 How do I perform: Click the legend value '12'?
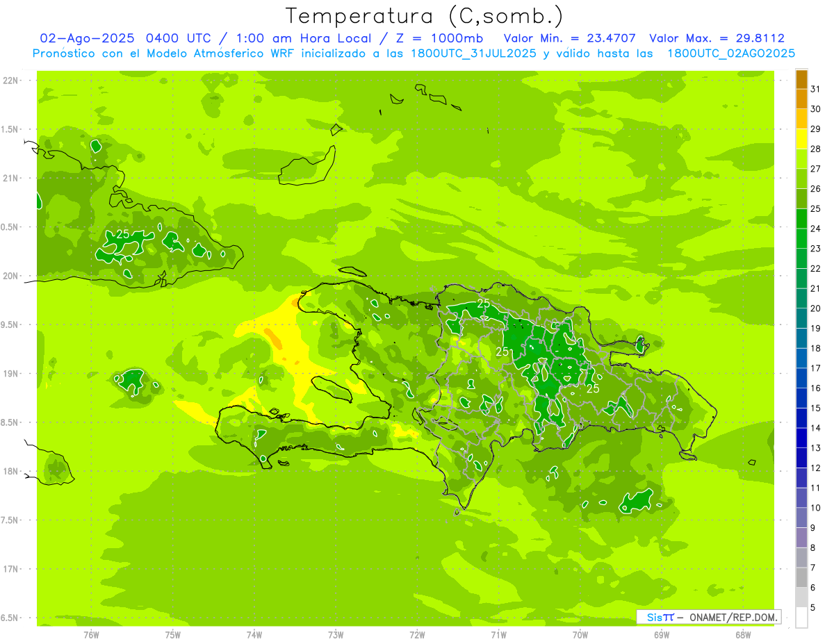coord(816,468)
